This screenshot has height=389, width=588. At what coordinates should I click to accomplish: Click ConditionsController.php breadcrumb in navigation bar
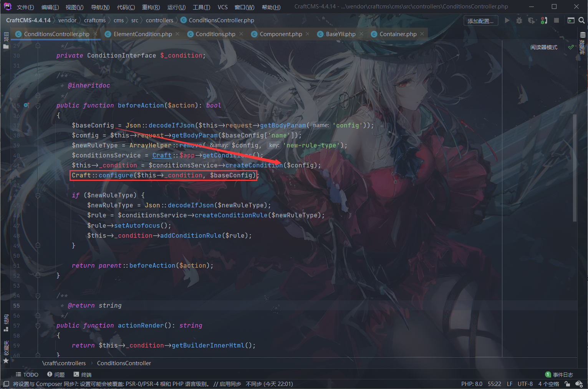(x=217, y=20)
